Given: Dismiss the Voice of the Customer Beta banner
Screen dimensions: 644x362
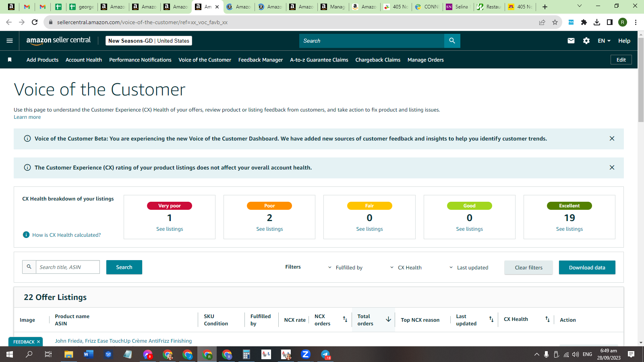Looking at the screenshot, I should click(612, 139).
